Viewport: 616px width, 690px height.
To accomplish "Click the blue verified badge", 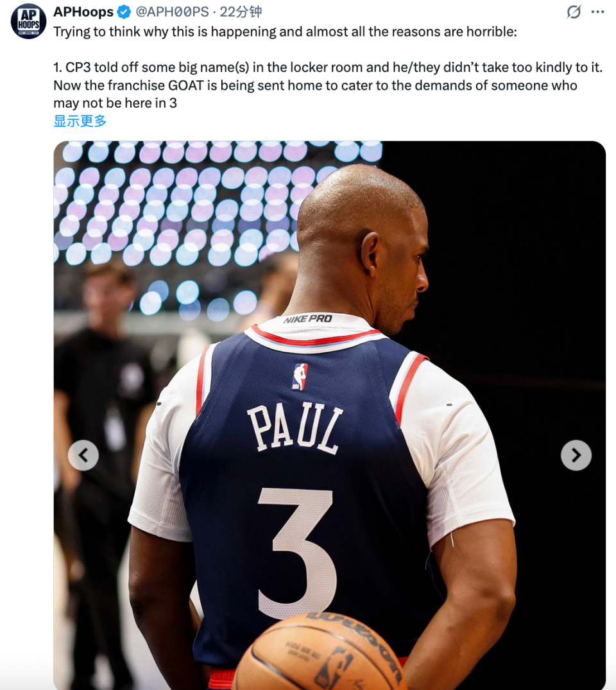I will 124,12.
